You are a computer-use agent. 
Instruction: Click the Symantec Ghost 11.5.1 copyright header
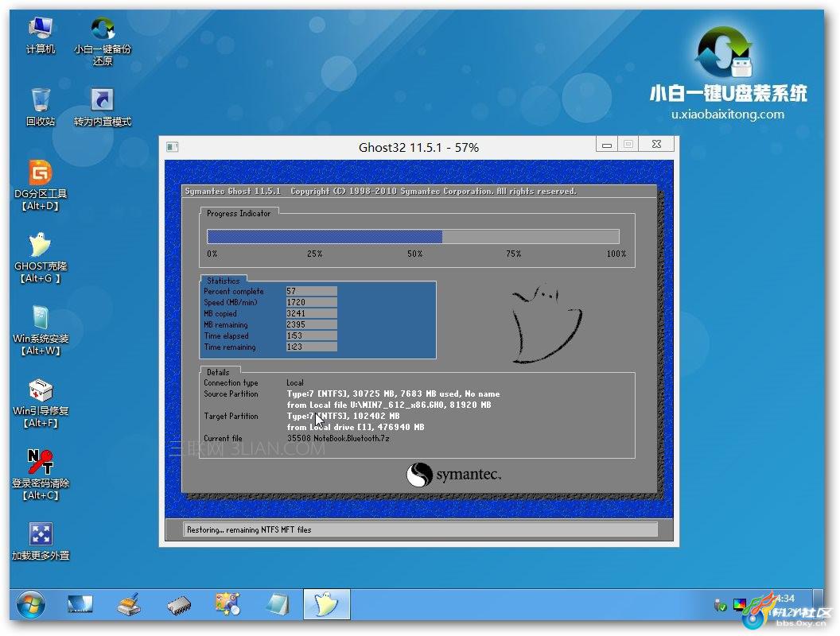(x=380, y=191)
